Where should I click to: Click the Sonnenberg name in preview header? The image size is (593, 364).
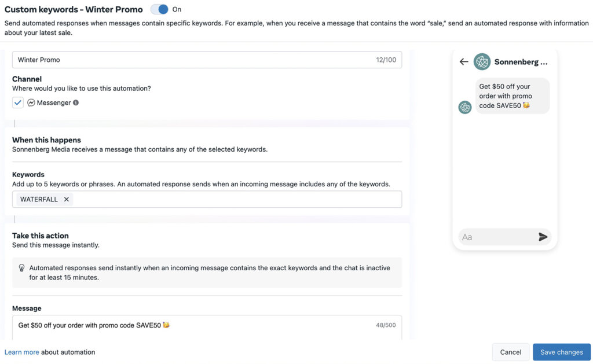coord(521,62)
